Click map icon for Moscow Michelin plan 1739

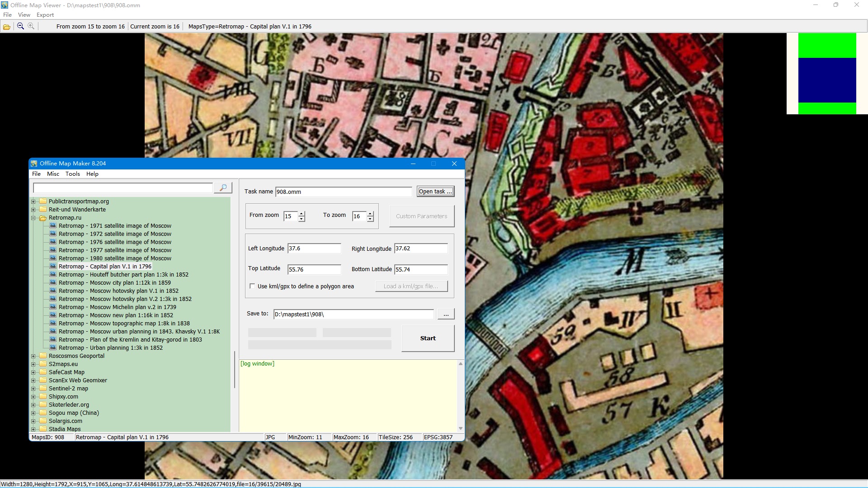(x=53, y=307)
